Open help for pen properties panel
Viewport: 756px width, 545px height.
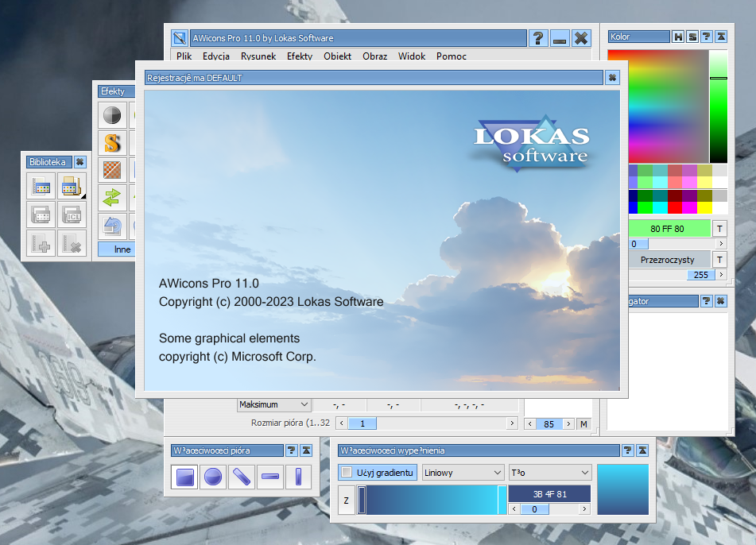[x=292, y=450]
